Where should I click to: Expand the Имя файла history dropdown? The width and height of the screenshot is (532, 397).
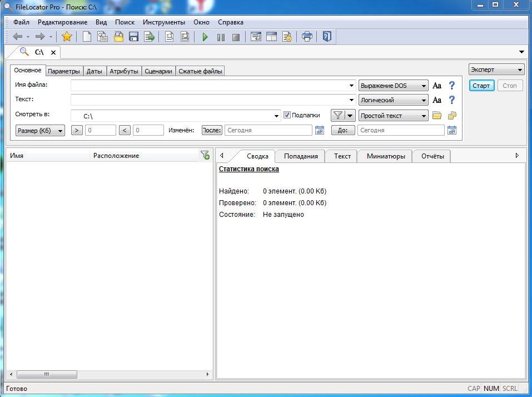[351, 86]
